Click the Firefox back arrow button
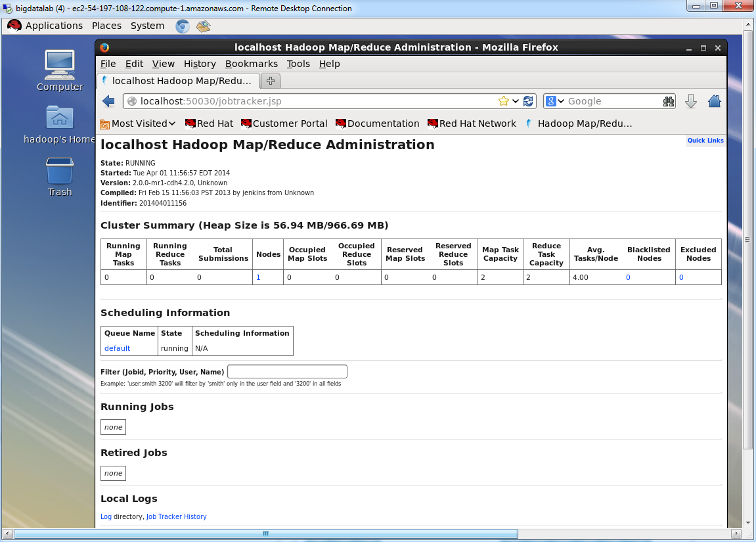This screenshot has width=756, height=542. pos(109,101)
